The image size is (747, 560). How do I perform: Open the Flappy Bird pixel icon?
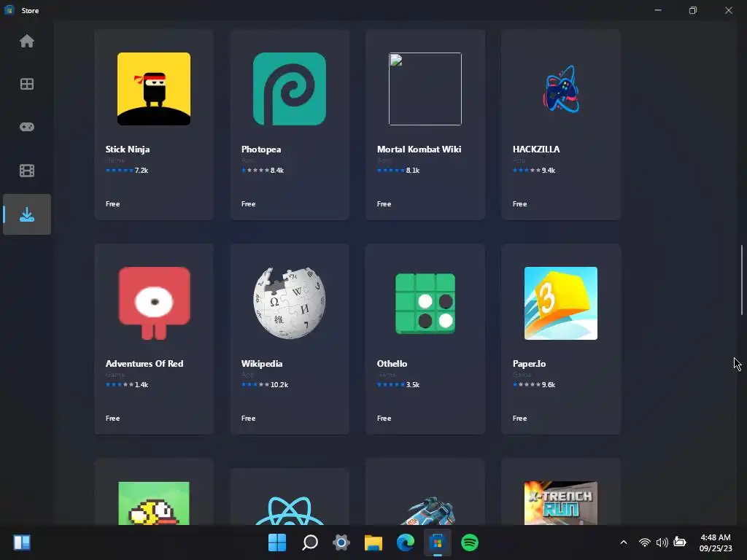(x=154, y=503)
